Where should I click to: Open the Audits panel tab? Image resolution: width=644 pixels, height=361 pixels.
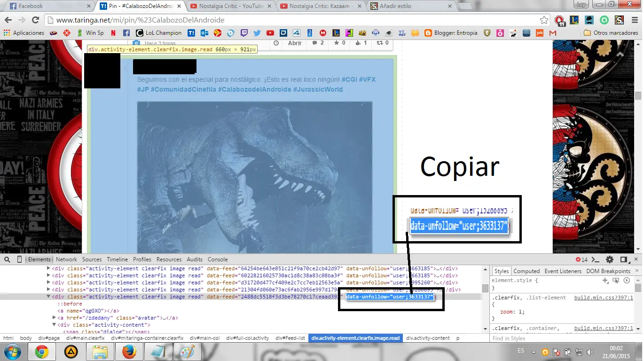coord(195,259)
